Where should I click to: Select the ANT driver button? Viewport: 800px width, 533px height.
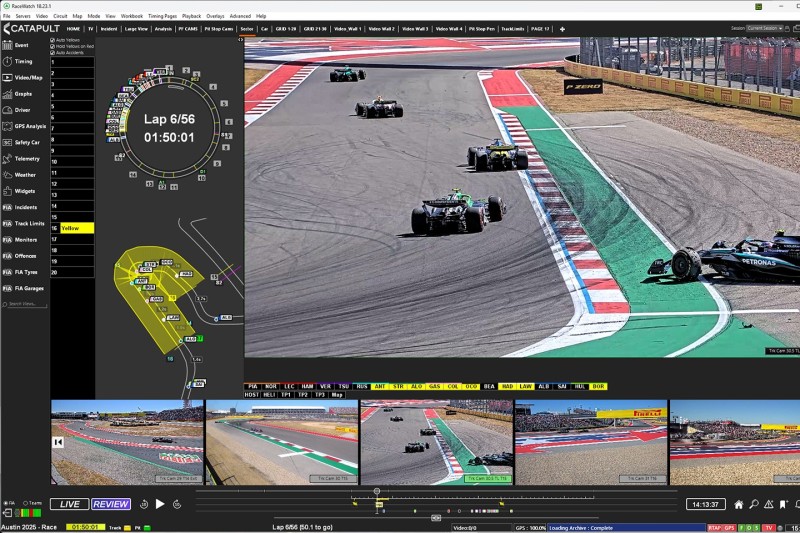pos(380,387)
